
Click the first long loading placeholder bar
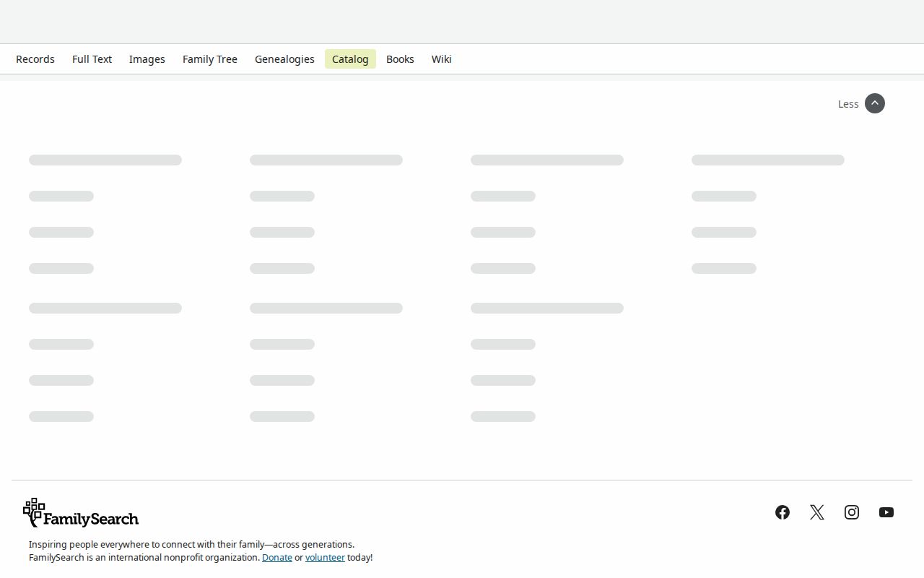[x=105, y=160]
